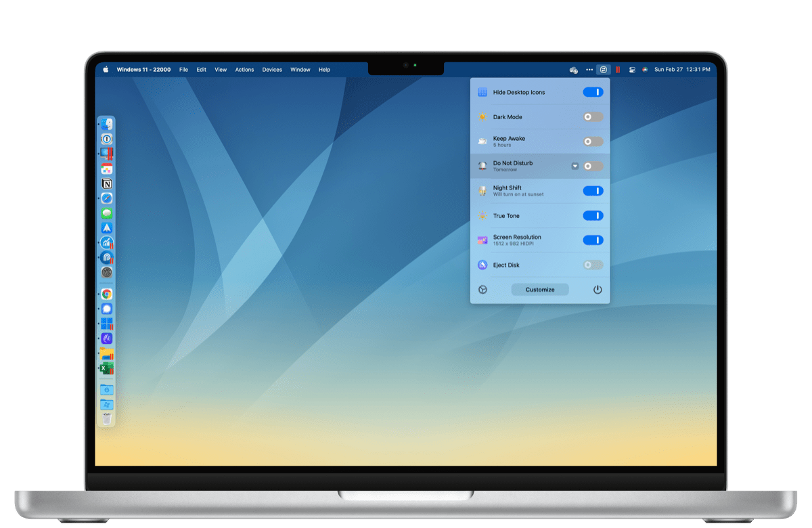Click the Hide Desktop Icons grid icon

click(482, 92)
